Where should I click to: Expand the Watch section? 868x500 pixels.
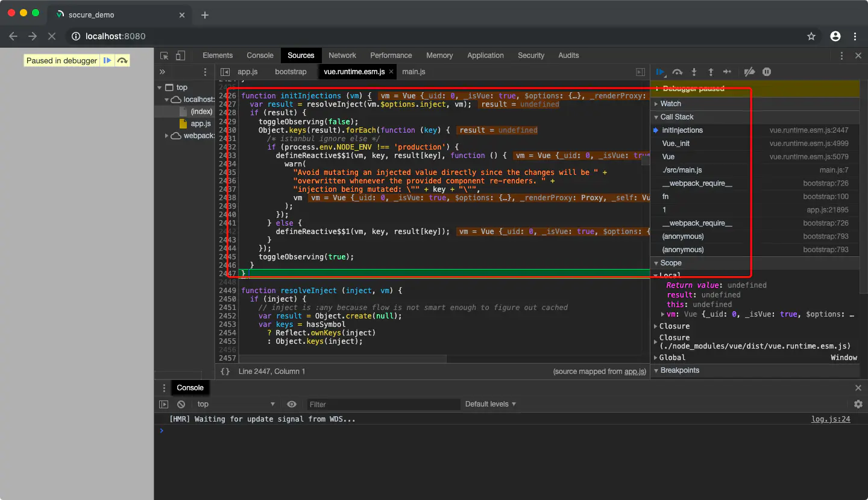pyautogui.click(x=670, y=104)
